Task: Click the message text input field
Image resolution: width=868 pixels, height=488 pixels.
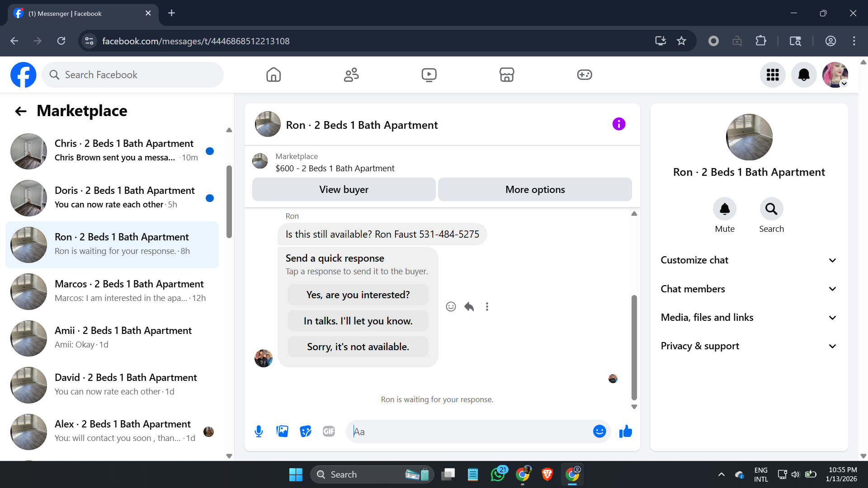Action: [x=470, y=432]
